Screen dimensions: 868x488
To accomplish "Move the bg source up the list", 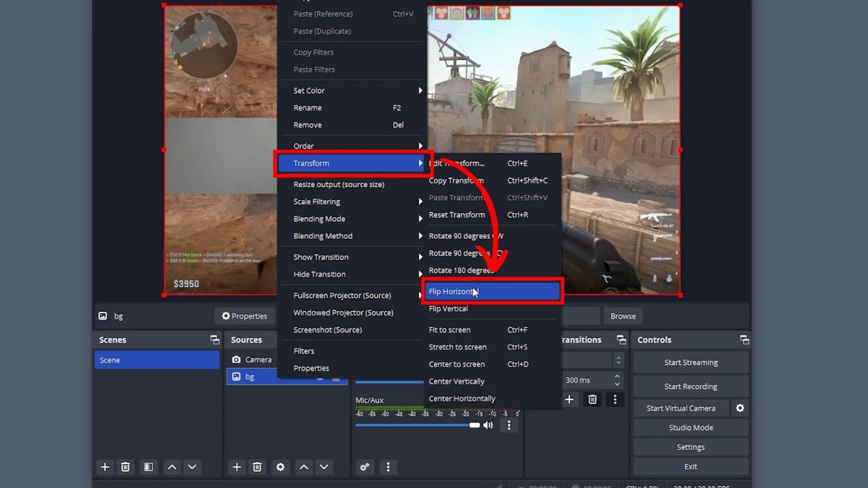I will click(x=303, y=467).
